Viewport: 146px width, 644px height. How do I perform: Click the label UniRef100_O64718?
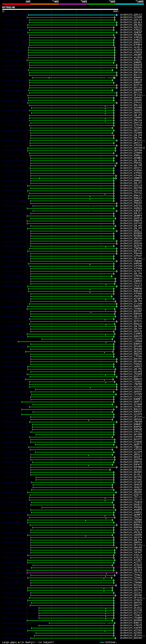(x=131, y=123)
